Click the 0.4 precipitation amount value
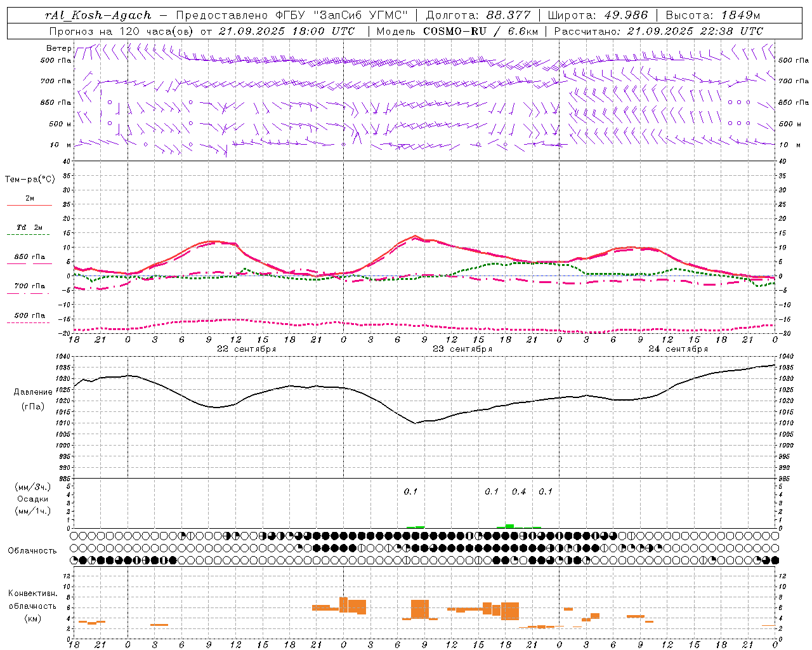 (519, 491)
